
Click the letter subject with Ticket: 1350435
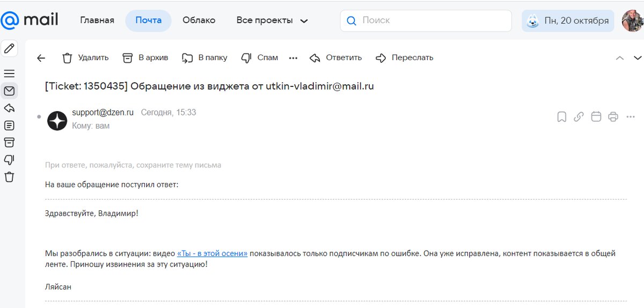(x=209, y=86)
